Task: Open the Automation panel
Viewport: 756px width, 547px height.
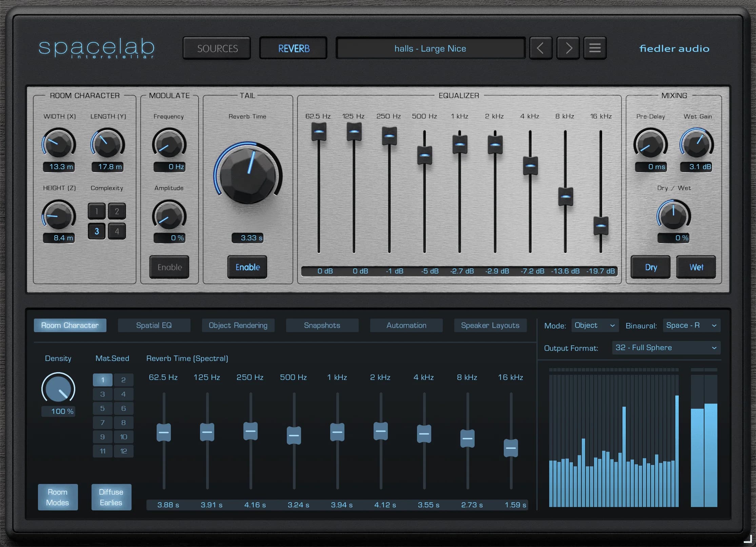Action: click(406, 325)
